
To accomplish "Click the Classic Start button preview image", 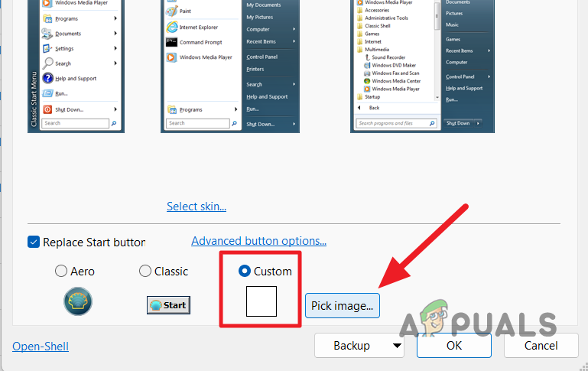I will pos(168,305).
